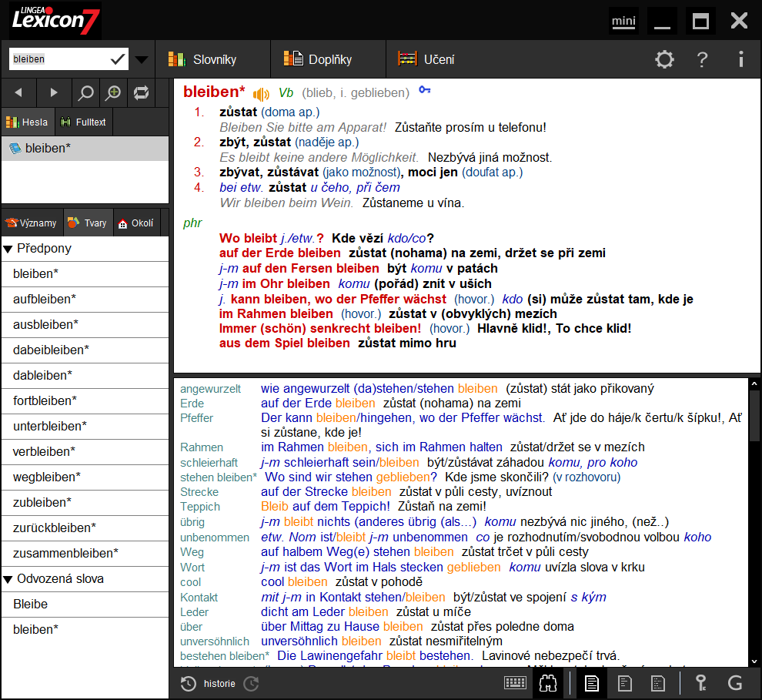
Task: Open the info icon
Action: (x=740, y=59)
